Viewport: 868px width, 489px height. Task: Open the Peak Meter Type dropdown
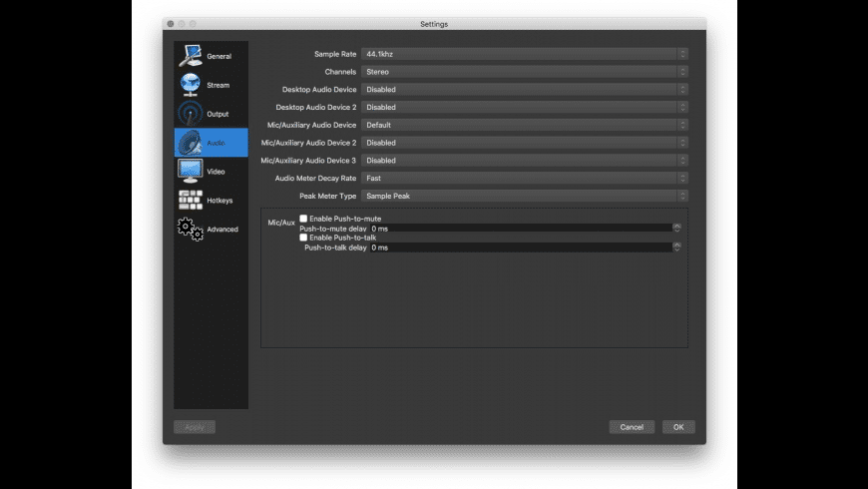(524, 196)
